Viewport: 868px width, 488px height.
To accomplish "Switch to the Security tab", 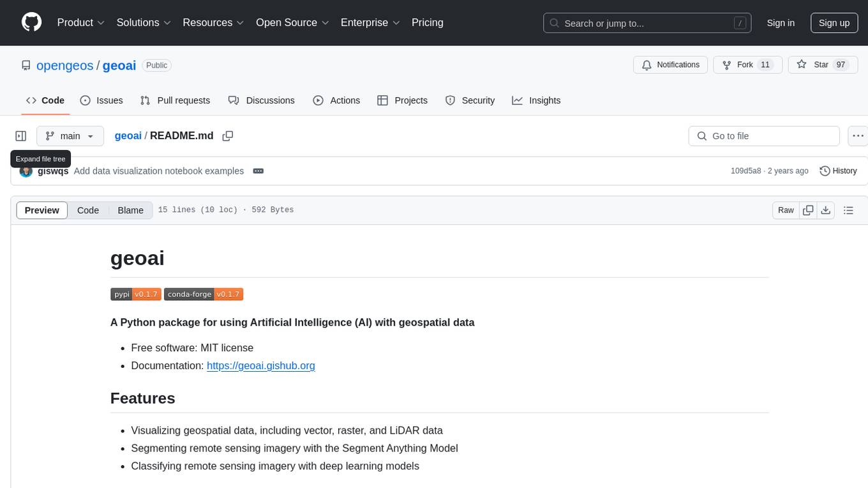I will (x=470, y=100).
